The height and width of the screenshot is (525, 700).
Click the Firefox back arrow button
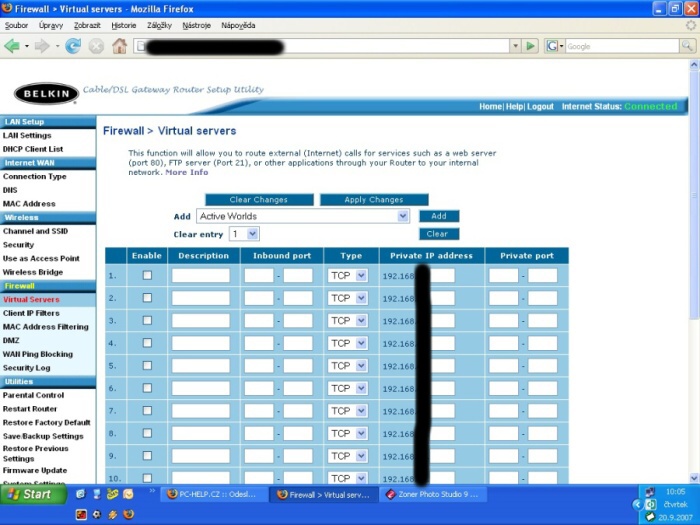tap(12, 46)
